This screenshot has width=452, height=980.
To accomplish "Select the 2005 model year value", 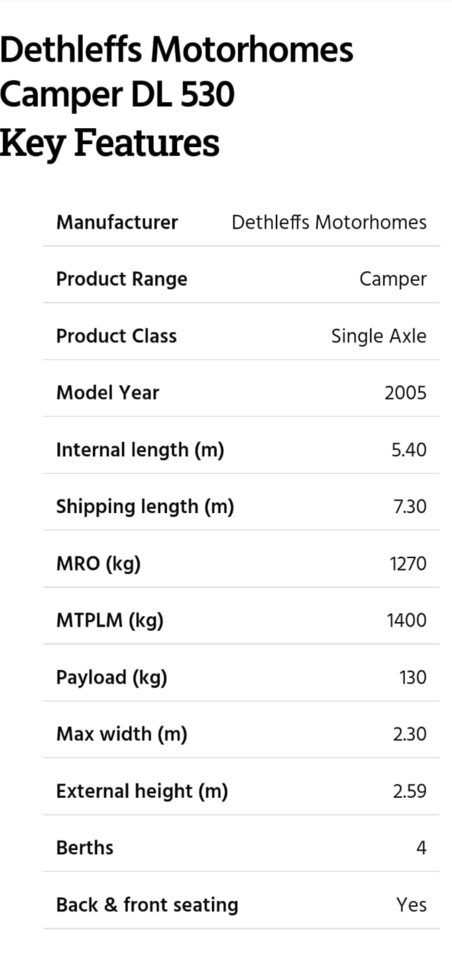I will pyautogui.click(x=405, y=393).
